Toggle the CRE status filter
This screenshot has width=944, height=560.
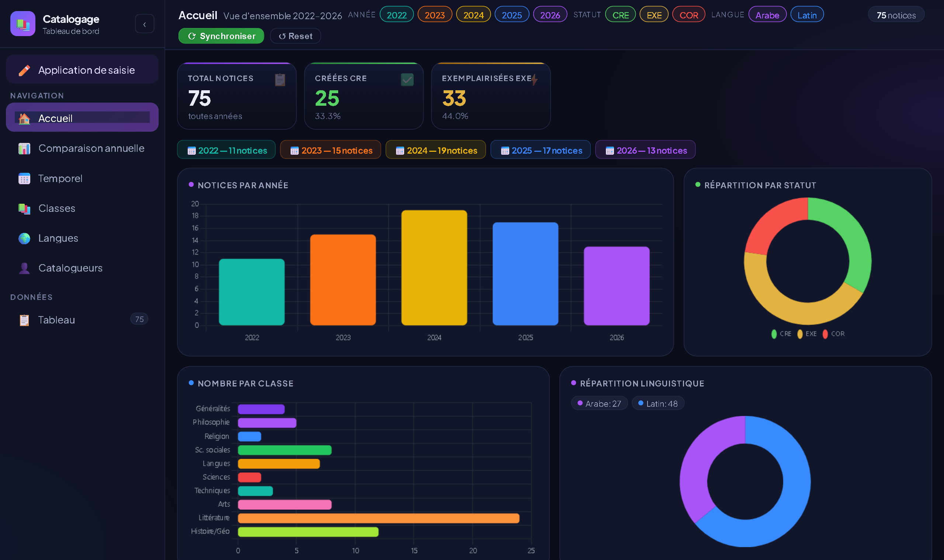[x=620, y=15]
